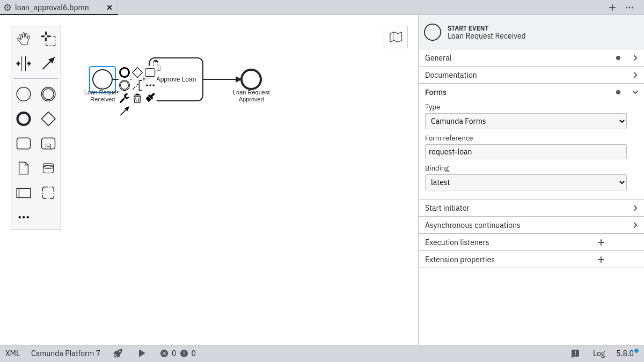Collapse the Forms section
Screen dimensions: 644x362
coord(635,92)
